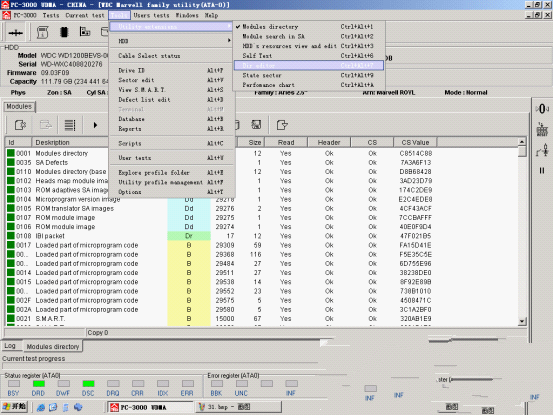Choose View S.M.A.R.T. menu entry
The image size is (553, 415).
171,90
